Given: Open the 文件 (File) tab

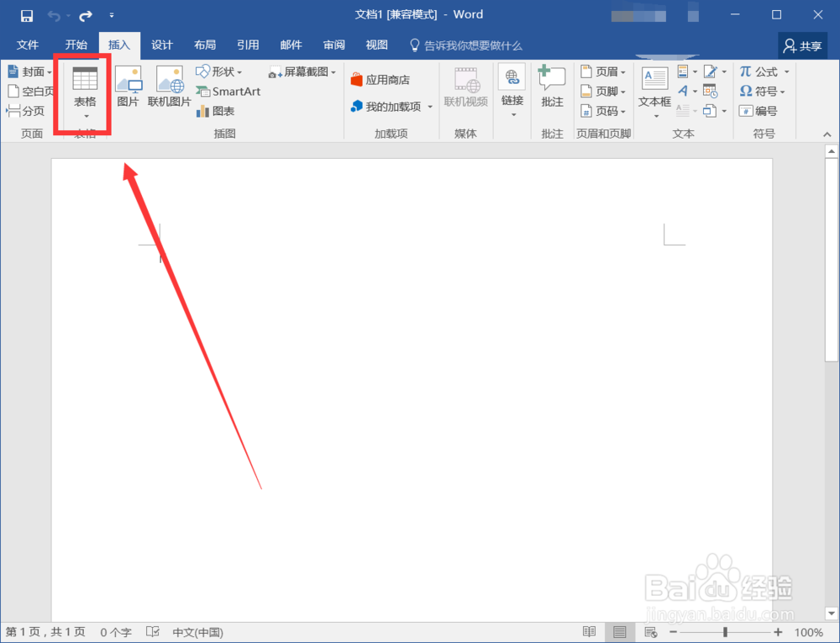Looking at the screenshot, I should click(x=28, y=45).
